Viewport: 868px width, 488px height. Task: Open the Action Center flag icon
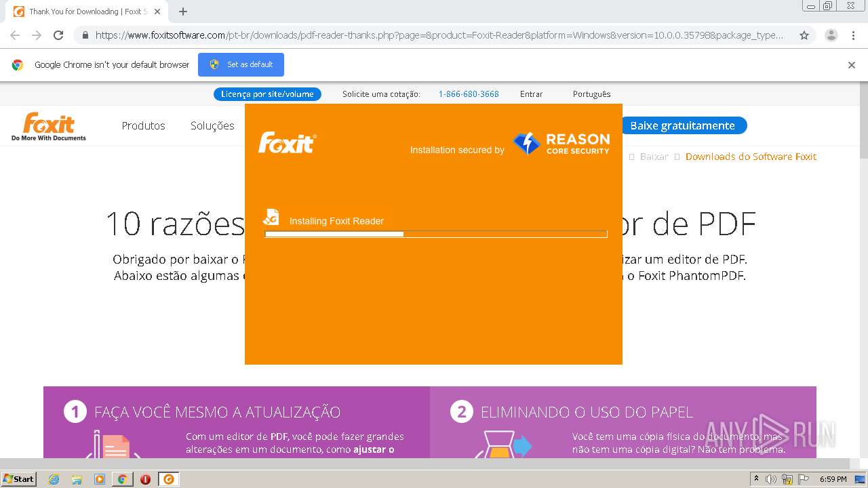pyautogui.click(x=804, y=479)
